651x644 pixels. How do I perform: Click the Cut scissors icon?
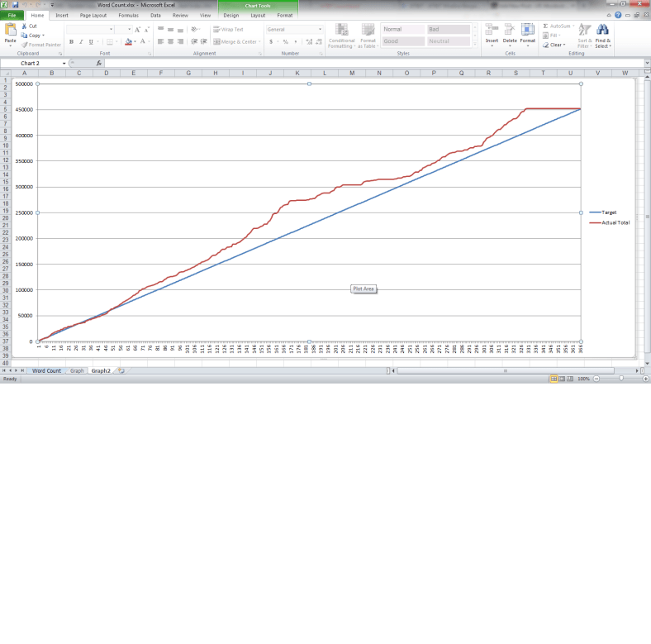click(x=24, y=26)
